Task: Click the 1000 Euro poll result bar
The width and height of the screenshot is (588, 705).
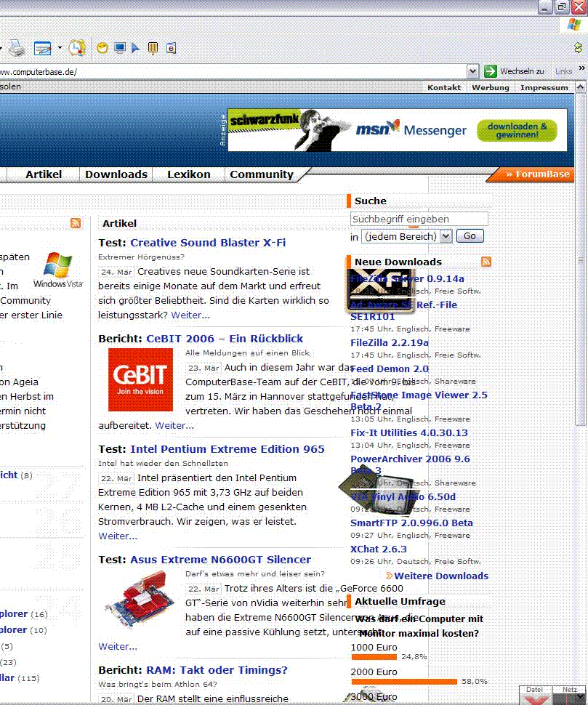Action: tap(374, 657)
